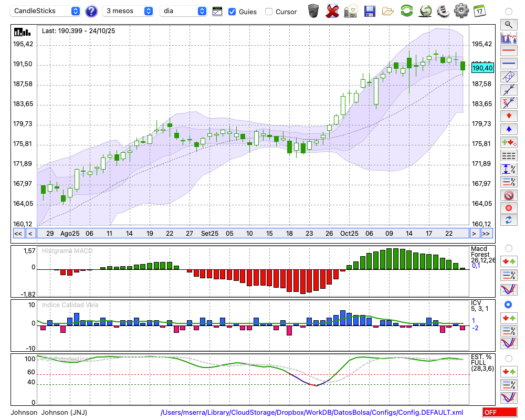Click the green refresh arrows icon
The image size is (525, 420).
click(x=406, y=11)
